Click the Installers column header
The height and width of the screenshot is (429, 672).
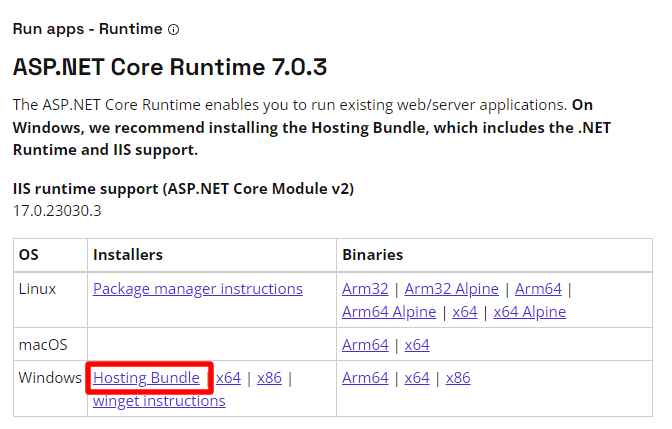click(128, 255)
